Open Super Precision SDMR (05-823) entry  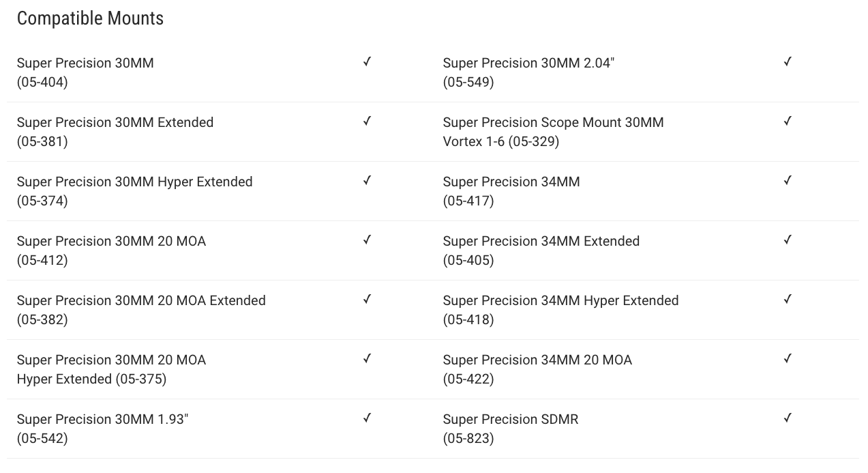tap(511, 429)
